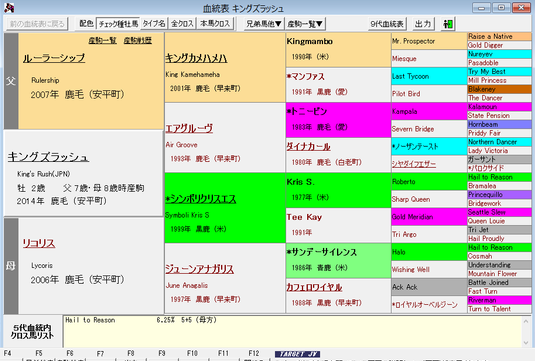Toggle the チェック種牡馬 button

click(118, 24)
